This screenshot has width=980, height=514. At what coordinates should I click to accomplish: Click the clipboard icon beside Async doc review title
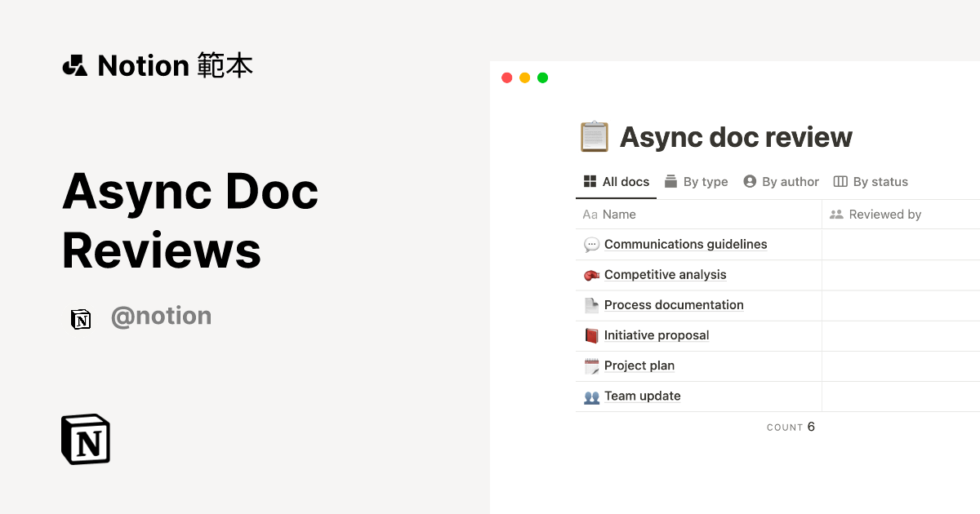tap(594, 136)
